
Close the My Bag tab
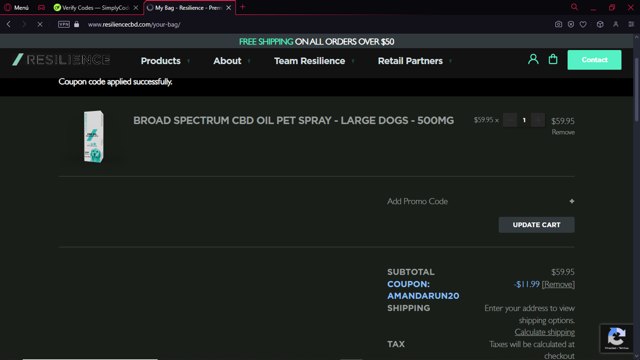click(229, 7)
